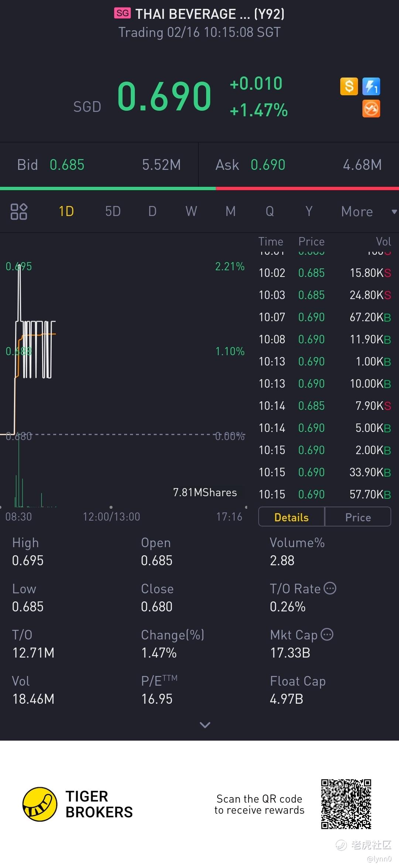Tap the Bid 0.685 quote
Image resolution: width=399 pixels, height=868 pixels.
coord(99,165)
